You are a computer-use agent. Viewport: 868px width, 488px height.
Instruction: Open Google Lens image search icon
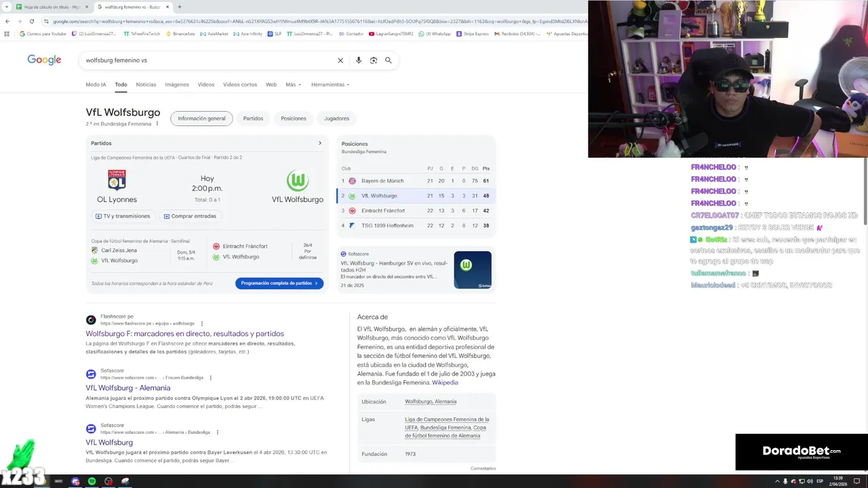[374, 60]
